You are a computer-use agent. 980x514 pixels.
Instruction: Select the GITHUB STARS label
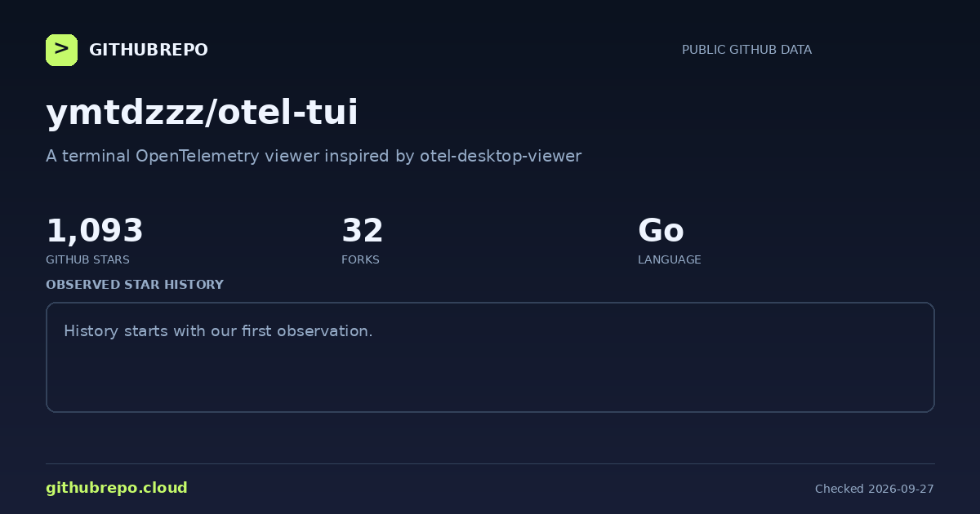click(87, 259)
